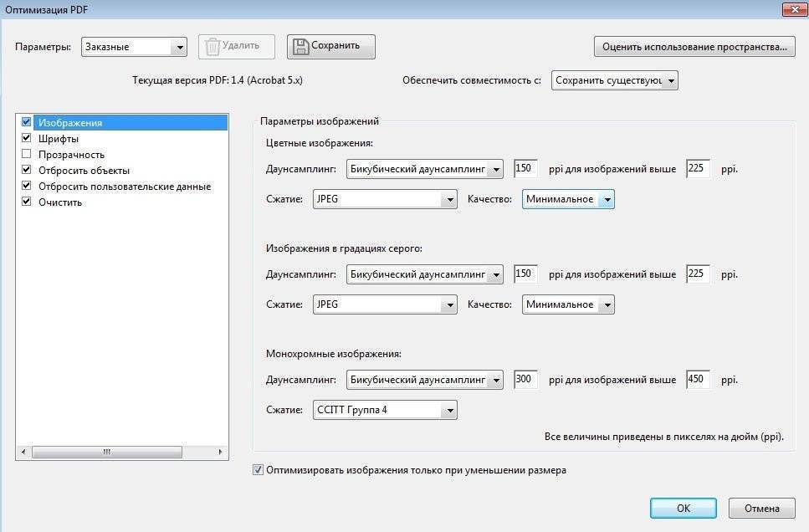Enable the Прозрачность checkbox
This screenshot has height=532, width=809.
click(27, 154)
